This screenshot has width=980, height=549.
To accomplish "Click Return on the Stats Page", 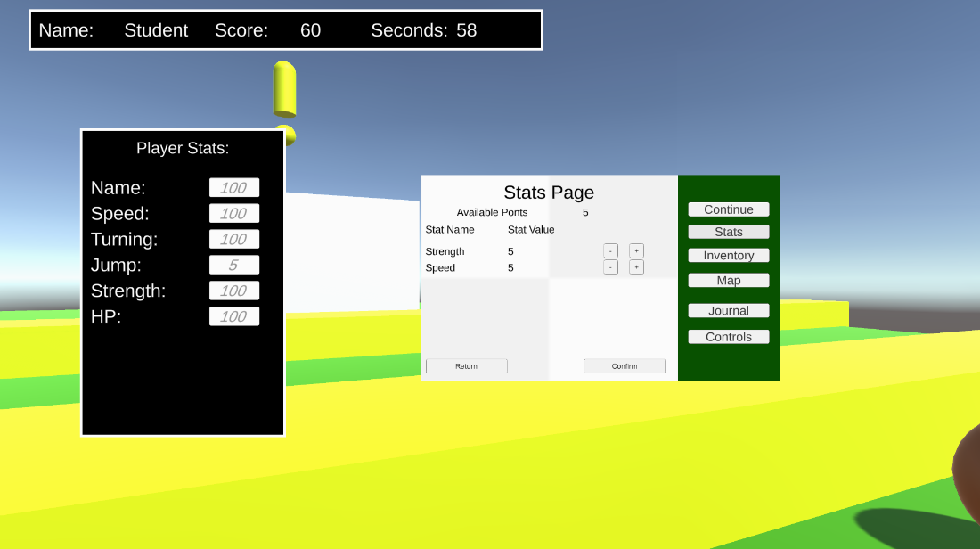I will [466, 365].
